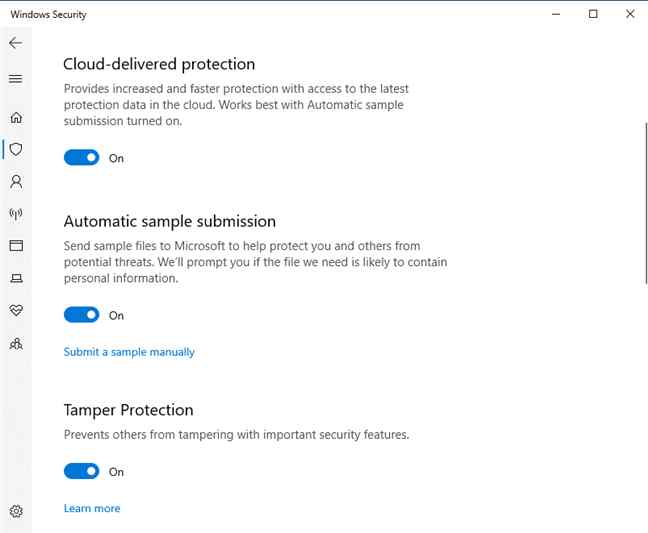Turn off Cloud-delivered protection toggle
This screenshot has width=648, height=533.
[x=81, y=157]
